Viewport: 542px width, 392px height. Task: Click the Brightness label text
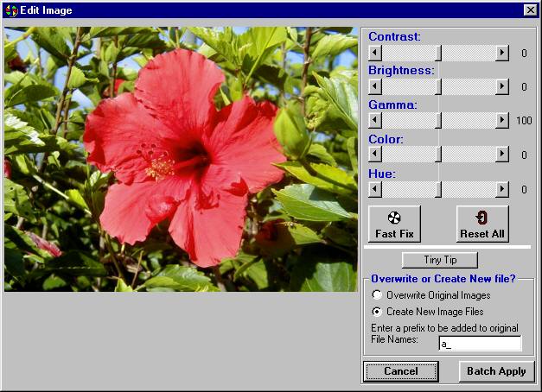pos(401,70)
